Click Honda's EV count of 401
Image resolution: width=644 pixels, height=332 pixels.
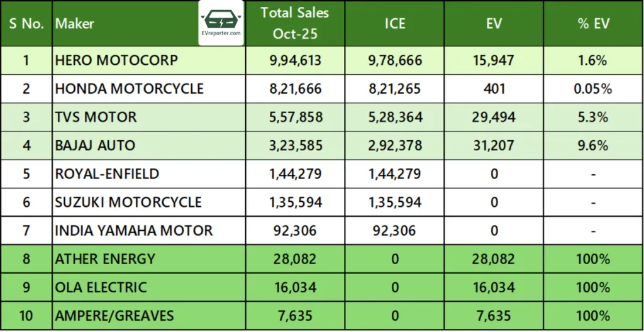(x=495, y=89)
